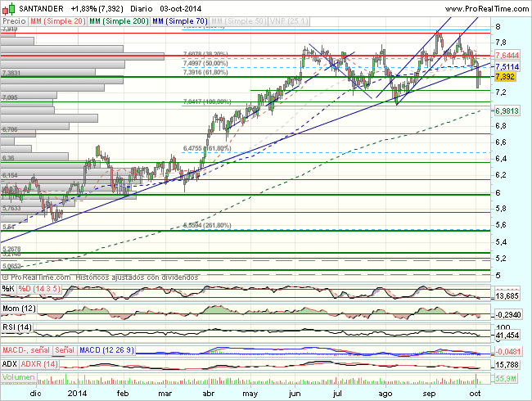Click the 13,685 stochastic value tag
532x401 pixels.
507,296
